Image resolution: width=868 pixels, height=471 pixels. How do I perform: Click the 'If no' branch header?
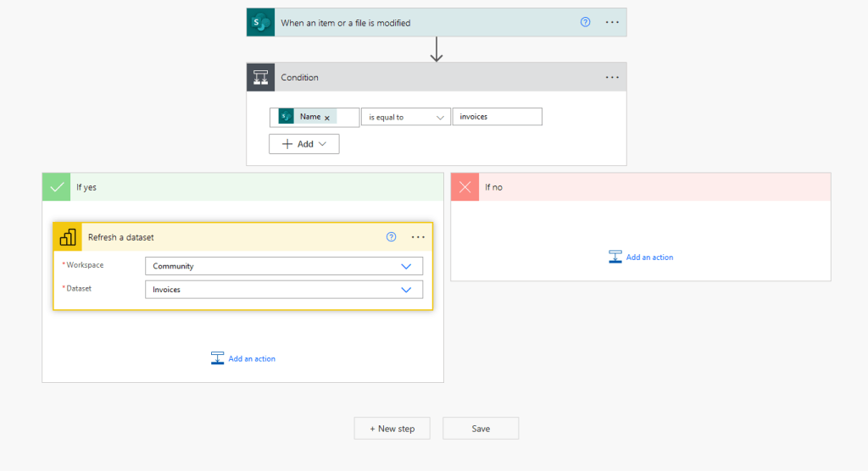[641, 187]
